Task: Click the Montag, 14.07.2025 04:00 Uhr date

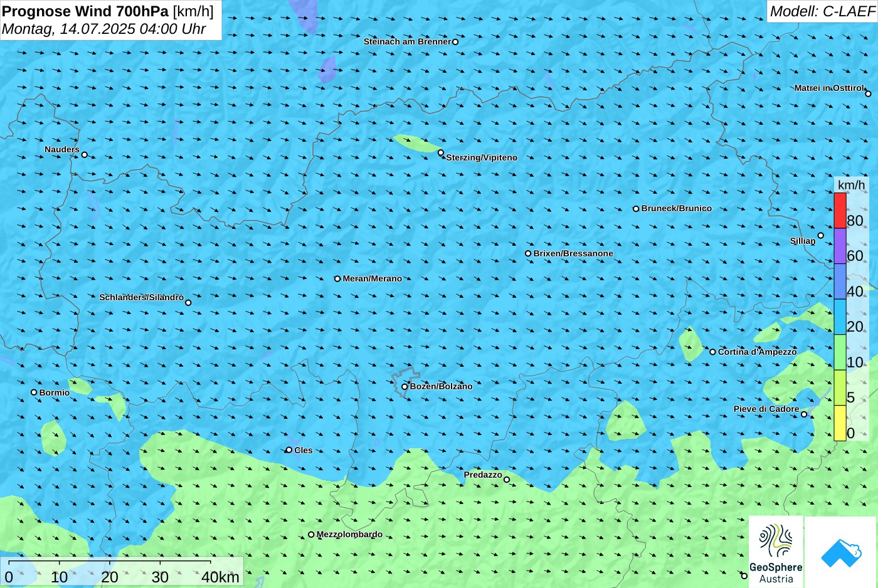Action: click(x=104, y=29)
